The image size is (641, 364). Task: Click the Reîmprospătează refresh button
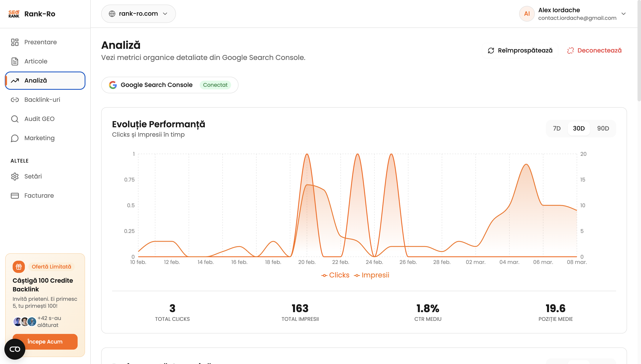coord(520,51)
